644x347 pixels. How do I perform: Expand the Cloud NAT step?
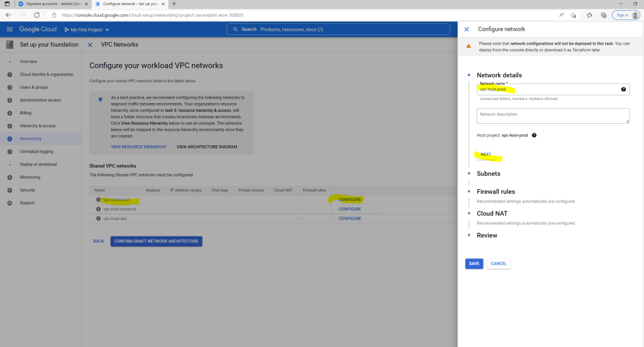[492, 214]
